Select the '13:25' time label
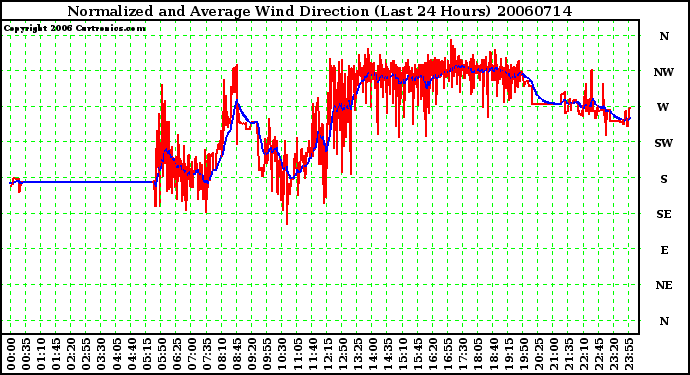690x375 pixels. (358, 354)
